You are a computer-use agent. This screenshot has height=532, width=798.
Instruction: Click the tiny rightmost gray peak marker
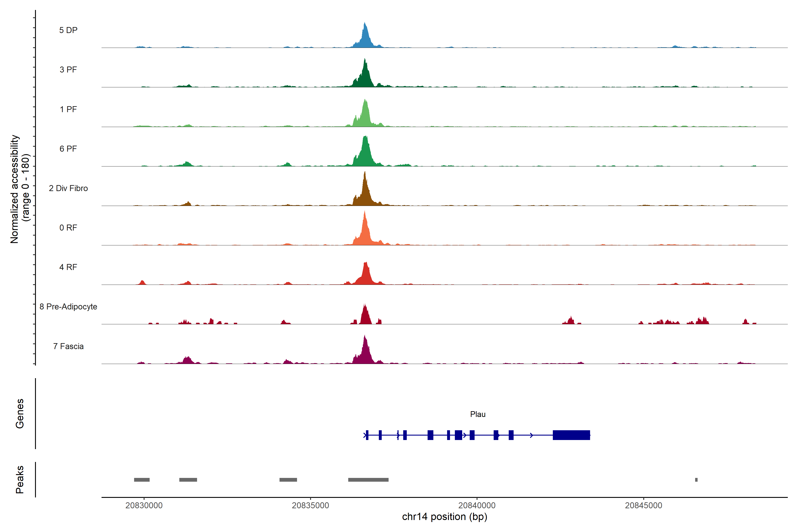(x=696, y=480)
